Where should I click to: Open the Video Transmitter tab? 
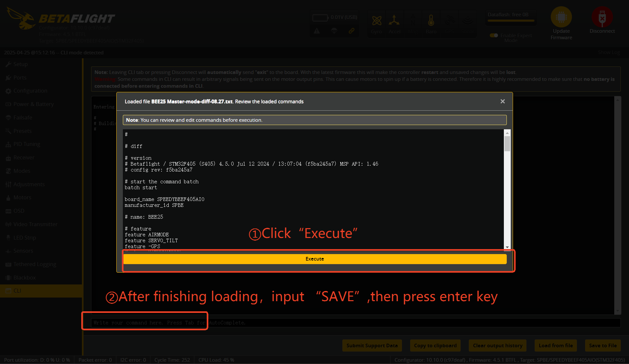[41, 224]
